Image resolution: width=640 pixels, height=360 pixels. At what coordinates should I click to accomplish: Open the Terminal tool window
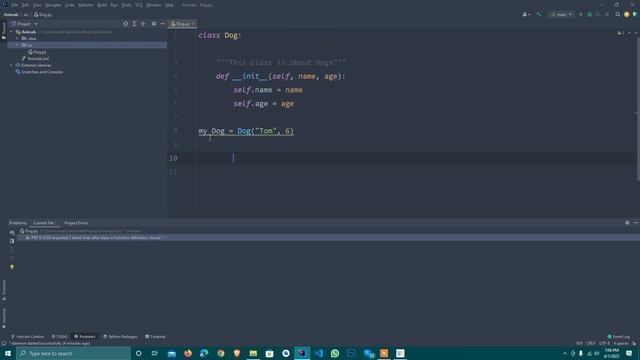coord(155,336)
